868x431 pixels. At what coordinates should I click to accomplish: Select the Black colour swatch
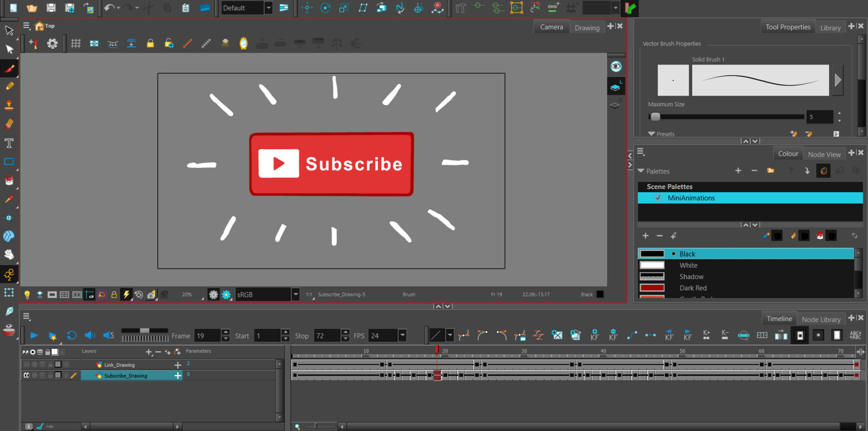pos(652,253)
